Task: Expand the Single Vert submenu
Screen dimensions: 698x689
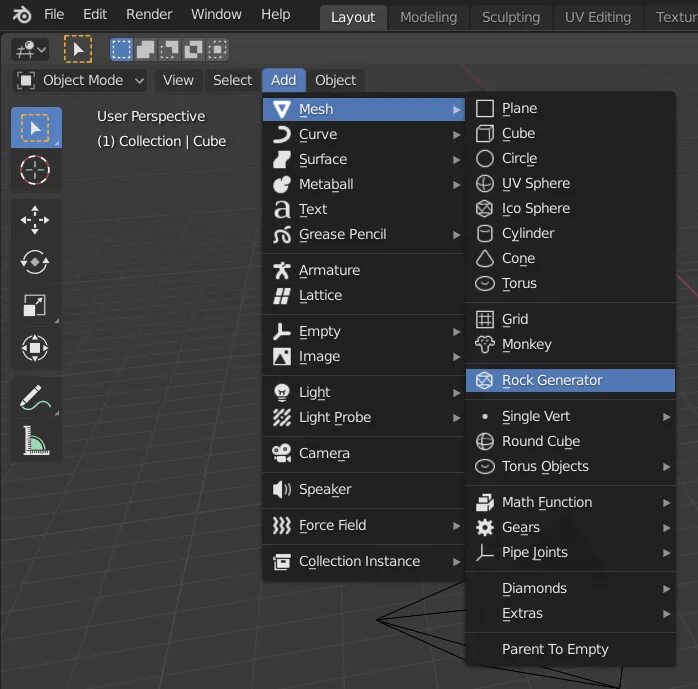Action: point(570,417)
